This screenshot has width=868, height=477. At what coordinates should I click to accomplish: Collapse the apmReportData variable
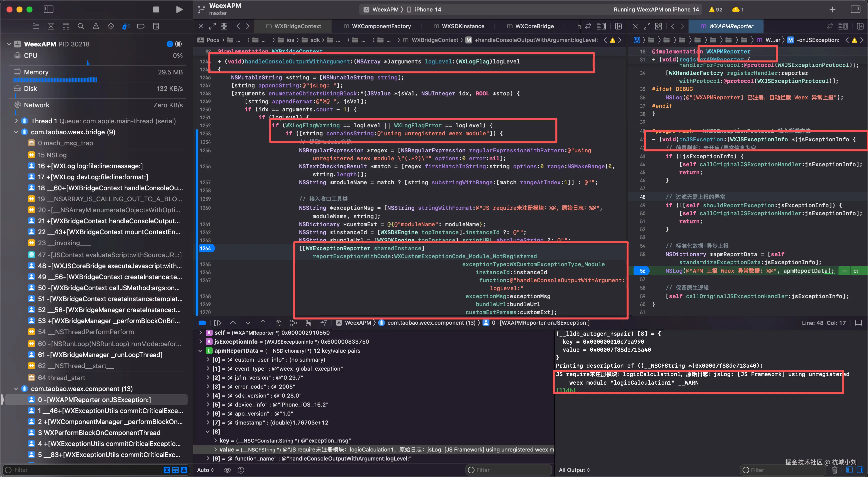click(x=200, y=351)
